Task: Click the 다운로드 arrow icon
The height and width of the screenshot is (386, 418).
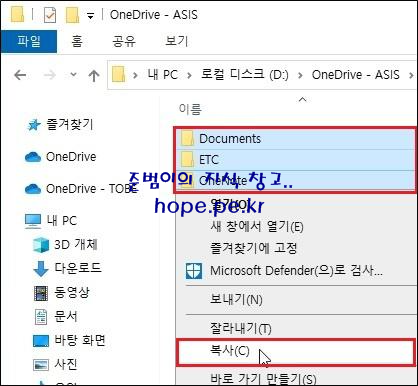Action: click(x=41, y=269)
